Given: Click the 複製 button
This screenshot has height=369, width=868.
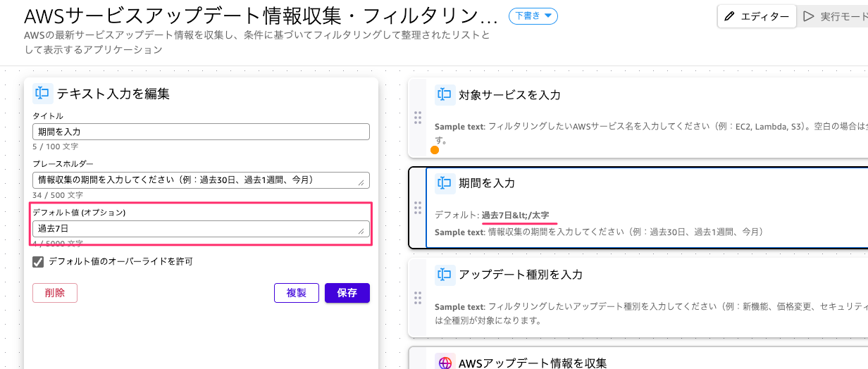Looking at the screenshot, I should 296,293.
